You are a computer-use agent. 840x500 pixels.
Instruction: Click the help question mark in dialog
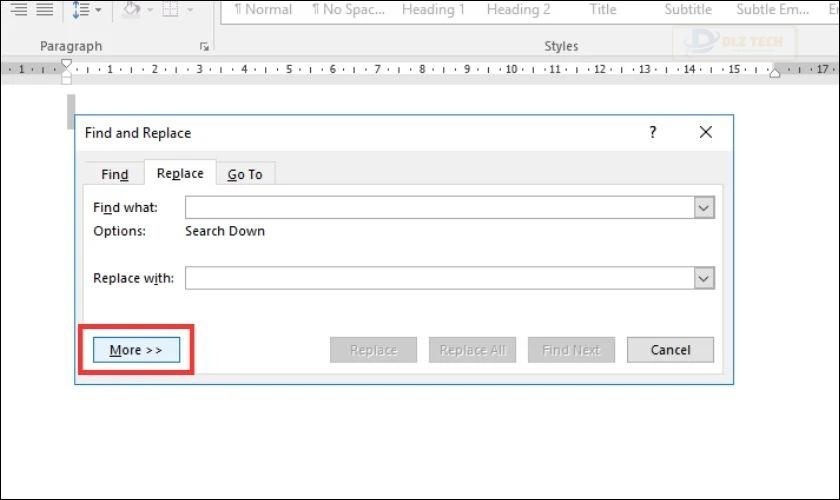pos(652,132)
